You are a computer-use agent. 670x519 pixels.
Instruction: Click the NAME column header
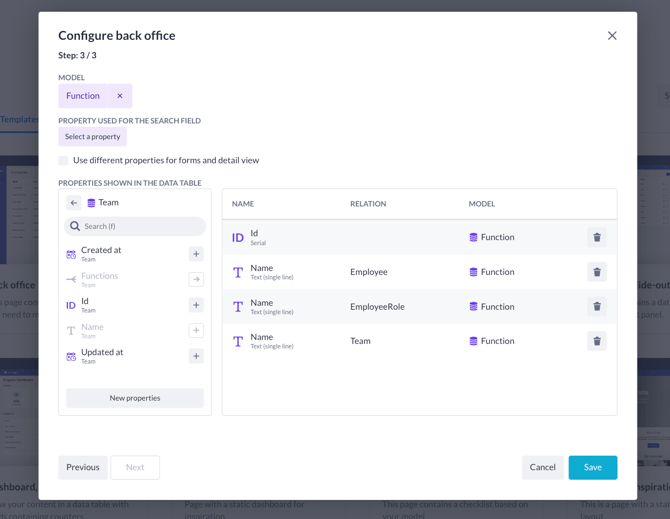pyautogui.click(x=243, y=204)
